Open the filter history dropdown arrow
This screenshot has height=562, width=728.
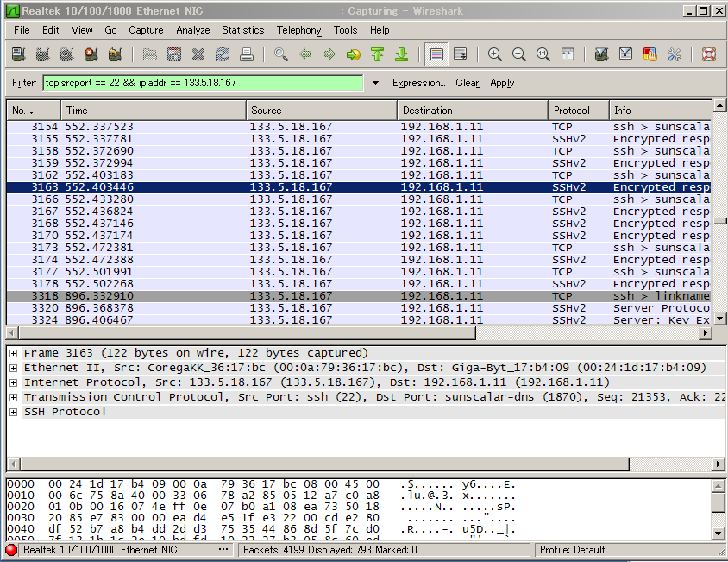point(375,83)
